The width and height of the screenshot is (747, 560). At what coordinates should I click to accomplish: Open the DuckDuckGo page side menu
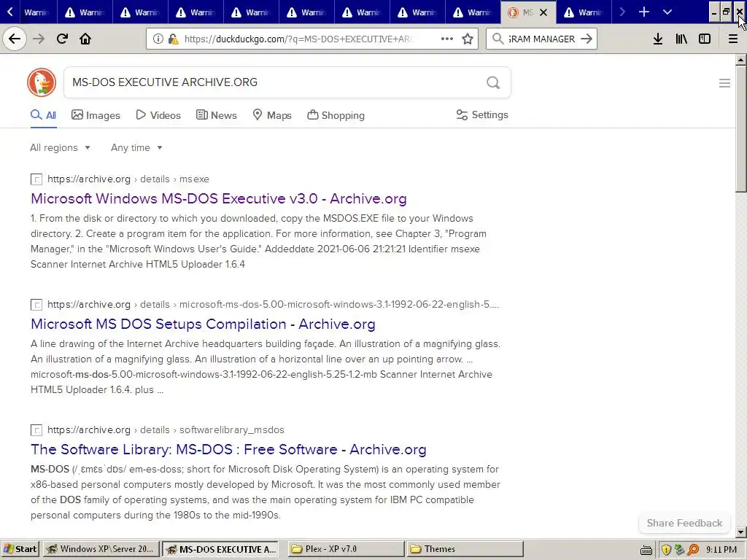click(724, 83)
